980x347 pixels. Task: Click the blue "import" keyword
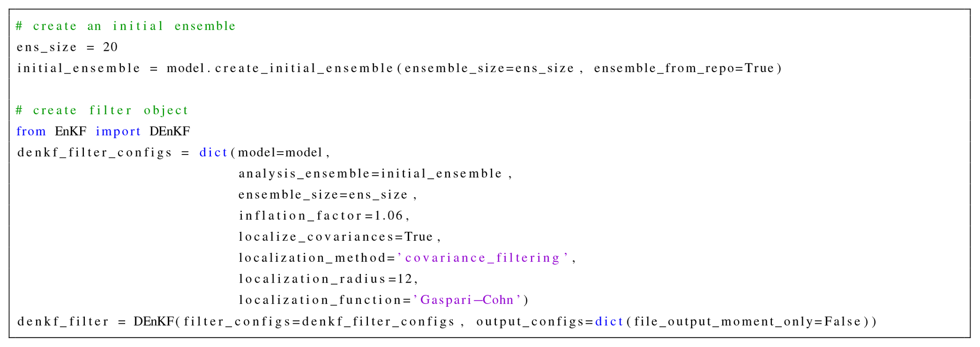click(118, 131)
